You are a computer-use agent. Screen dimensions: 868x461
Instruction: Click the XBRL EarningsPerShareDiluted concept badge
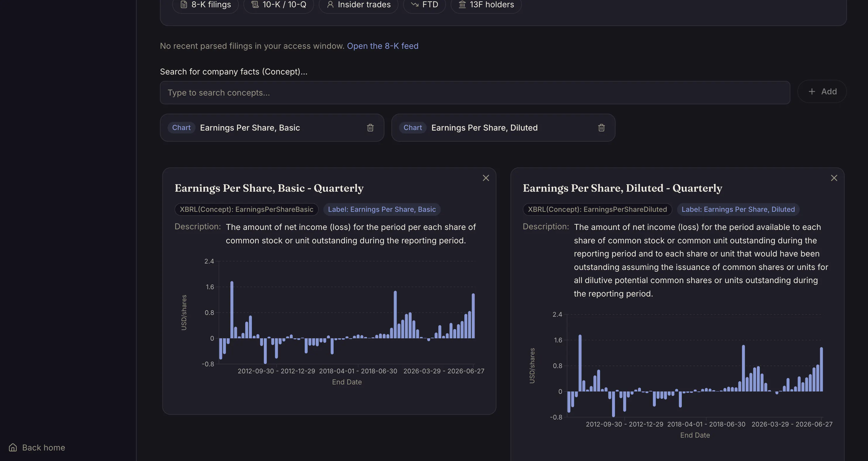tap(597, 209)
